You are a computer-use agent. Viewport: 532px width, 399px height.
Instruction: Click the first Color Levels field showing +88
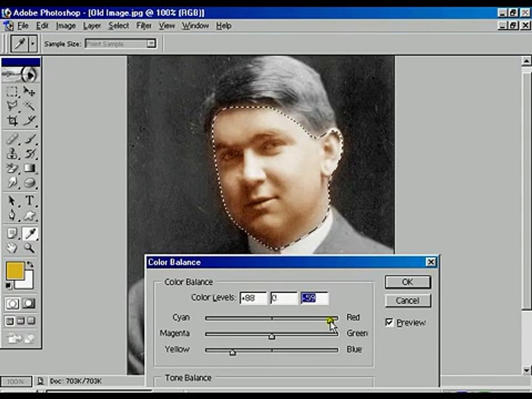(x=253, y=298)
